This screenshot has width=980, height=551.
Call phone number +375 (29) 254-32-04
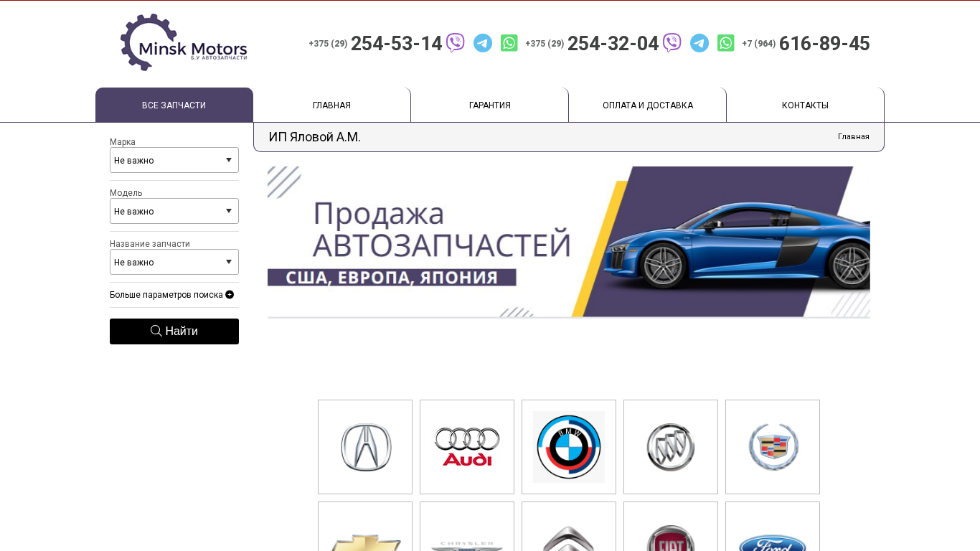tap(592, 43)
